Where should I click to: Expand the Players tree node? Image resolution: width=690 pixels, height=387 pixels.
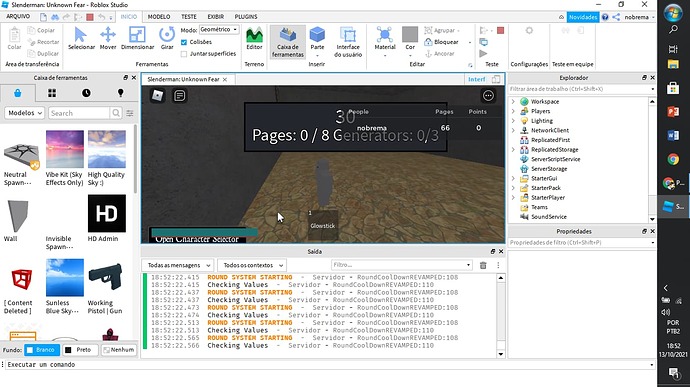(513, 111)
